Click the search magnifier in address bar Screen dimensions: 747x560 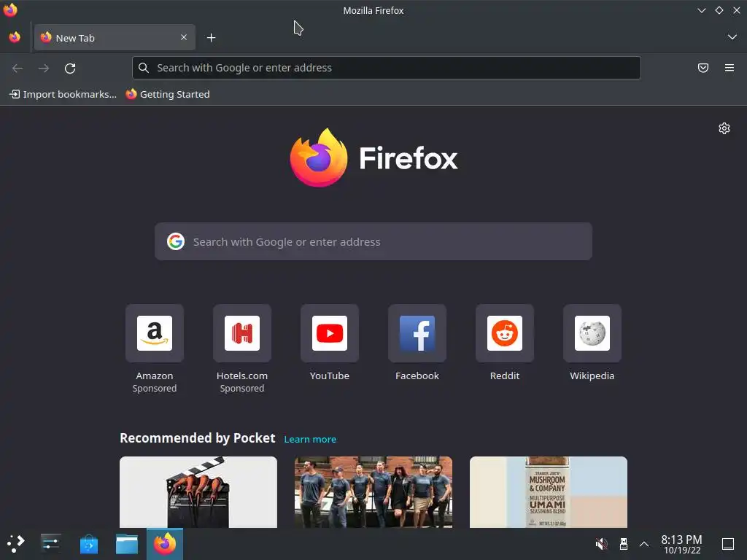coord(144,68)
